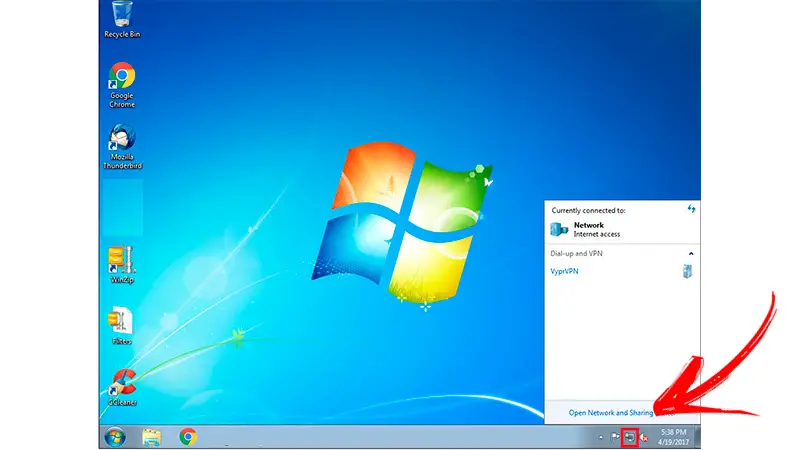The height and width of the screenshot is (450, 800).
Task: Open the Recycle Bin desktop icon
Action: point(122,19)
